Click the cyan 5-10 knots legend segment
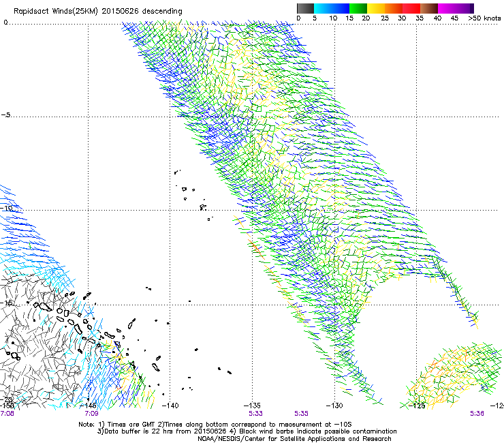 tap(323, 8)
